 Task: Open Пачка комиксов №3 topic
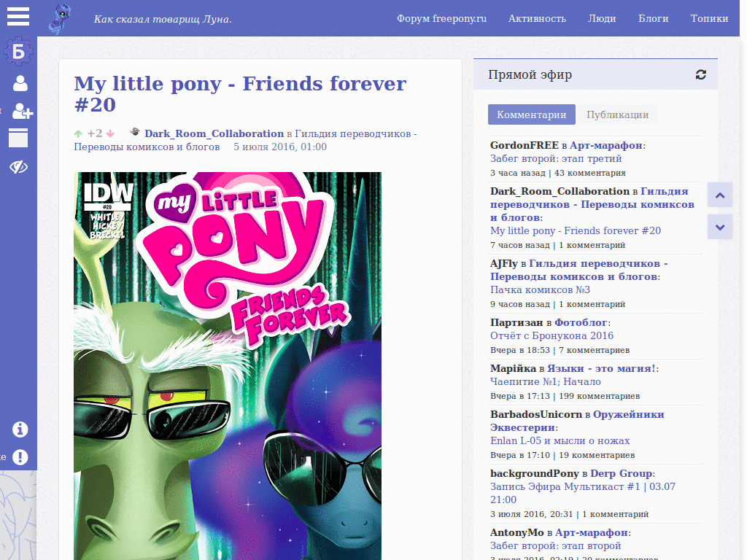[x=540, y=290]
